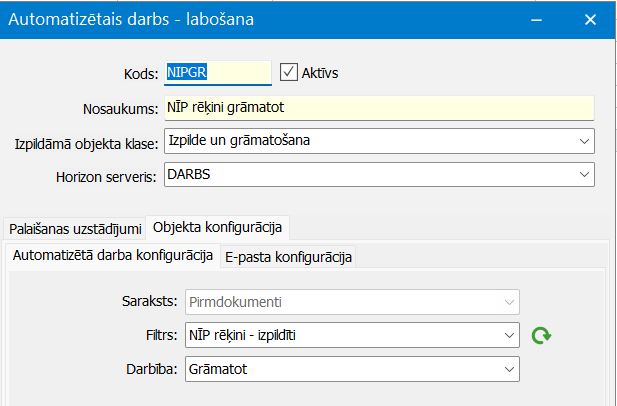Viewport: 617px width, 406px height.
Task: Open the Filtrs dropdown list
Action: point(509,335)
